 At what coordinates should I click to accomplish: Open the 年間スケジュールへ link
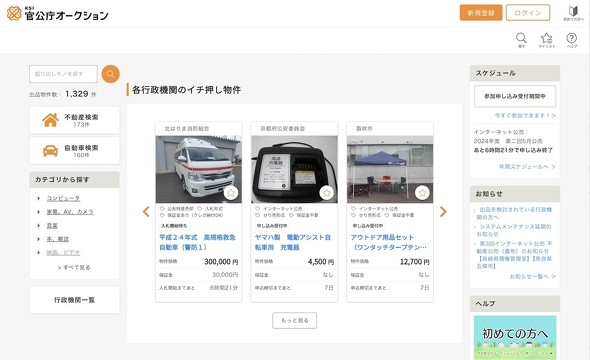[x=527, y=167]
